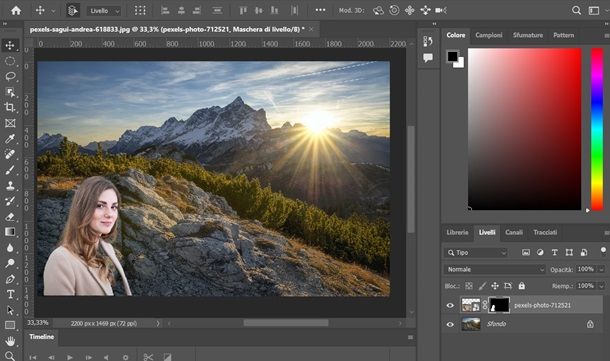Viewport: 610px width, 361px height.
Task: Select the Brush tool
Action: pos(10,170)
